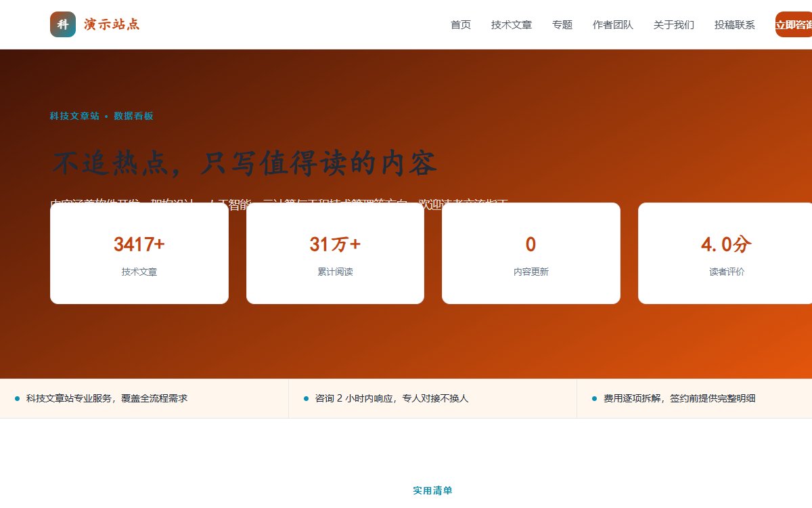Open the 技术文章 menu item
Screen dimensions: 812x508
pos(512,24)
